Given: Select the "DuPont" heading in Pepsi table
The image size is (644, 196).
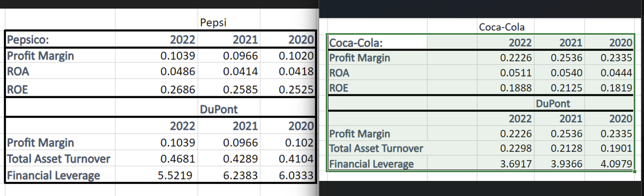Looking at the screenshot, I should (219, 109).
